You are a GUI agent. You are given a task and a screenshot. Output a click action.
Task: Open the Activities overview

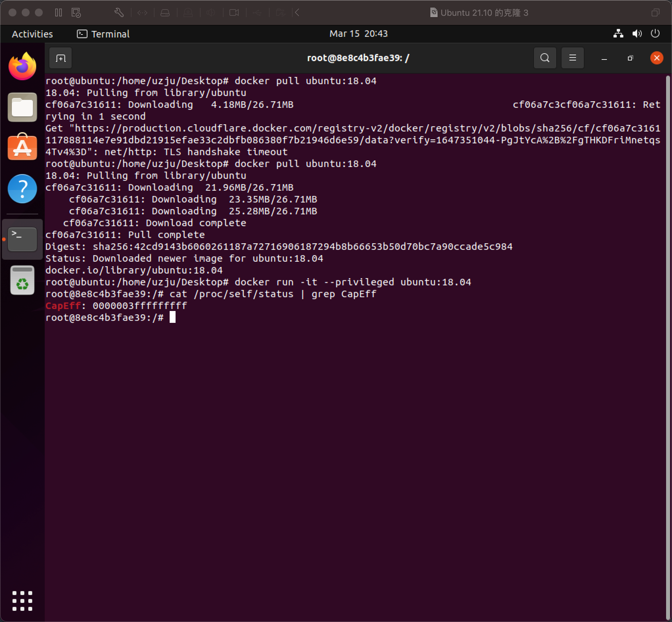32,34
